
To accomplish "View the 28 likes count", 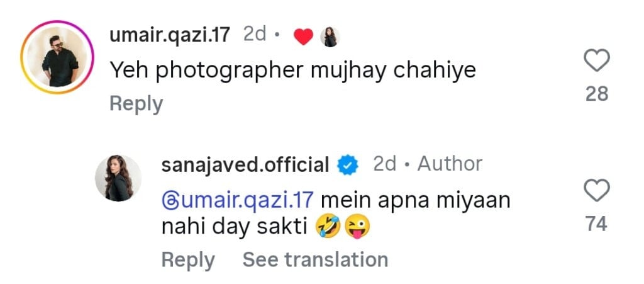I will (596, 94).
